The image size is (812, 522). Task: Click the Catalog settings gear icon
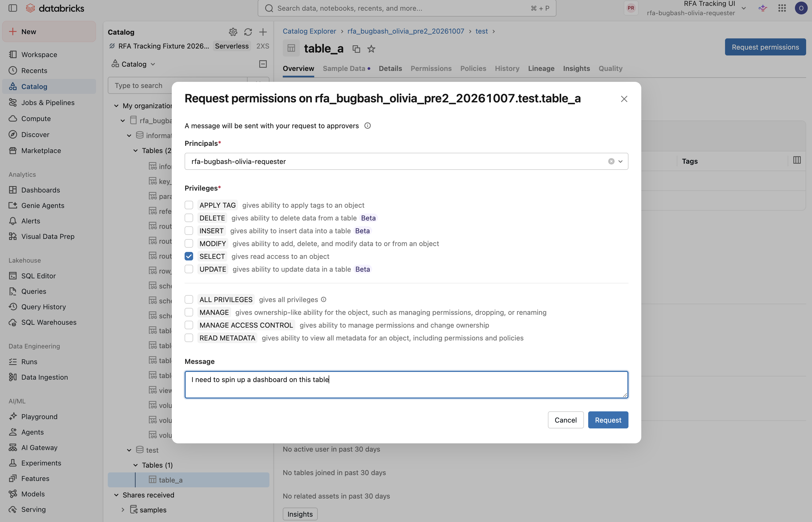point(233,32)
